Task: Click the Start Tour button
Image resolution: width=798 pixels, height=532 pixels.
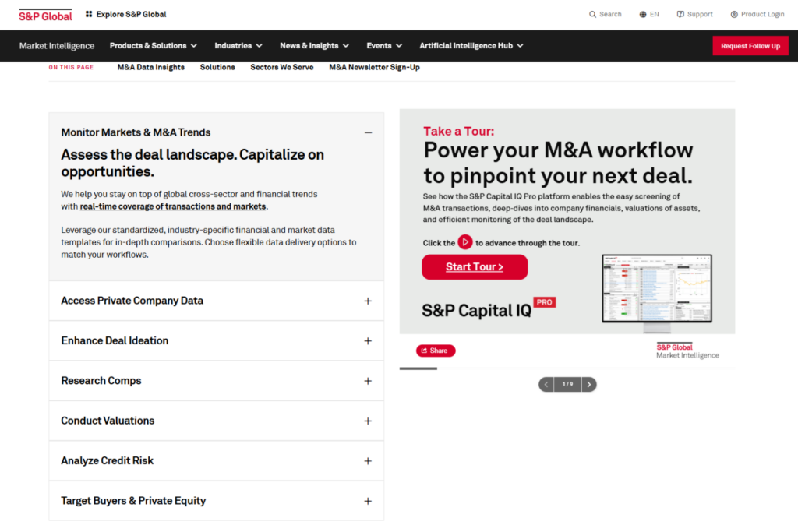Action: tap(475, 267)
